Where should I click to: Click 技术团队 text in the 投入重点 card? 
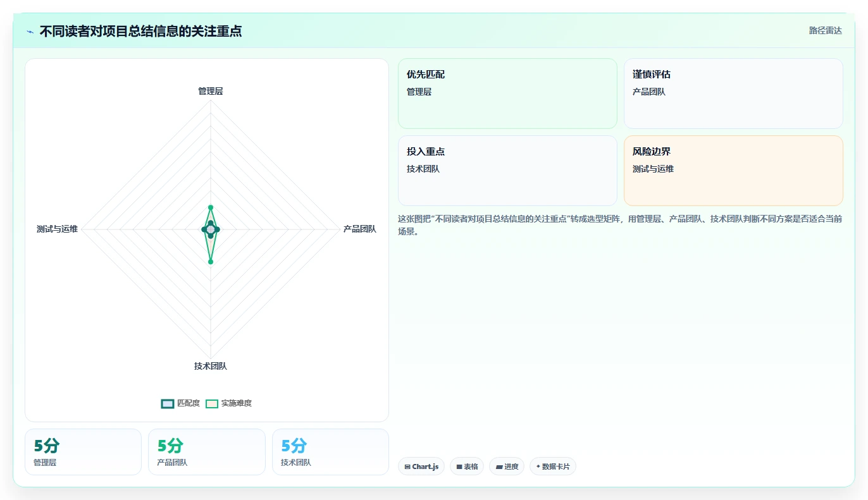pos(423,169)
